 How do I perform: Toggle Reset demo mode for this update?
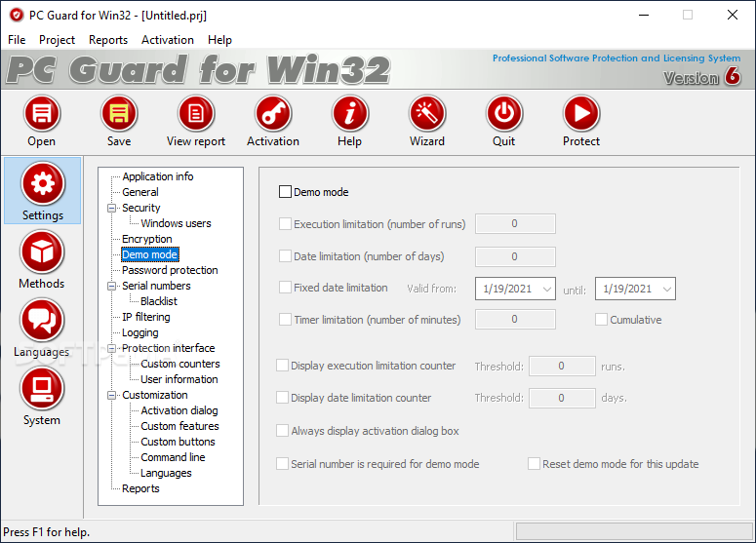coord(534,463)
